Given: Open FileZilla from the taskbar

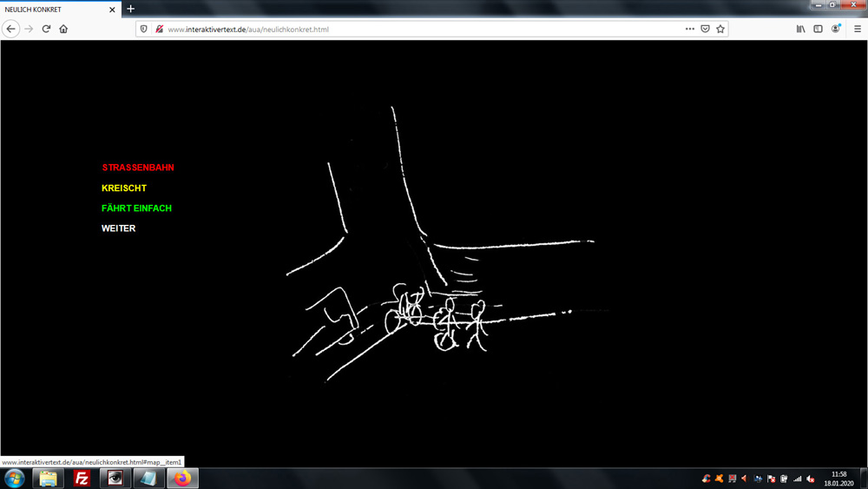Looking at the screenshot, I should 82,479.
